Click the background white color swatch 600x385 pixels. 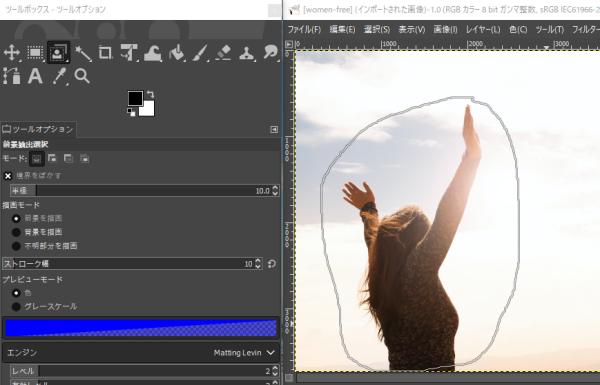(x=148, y=109)
